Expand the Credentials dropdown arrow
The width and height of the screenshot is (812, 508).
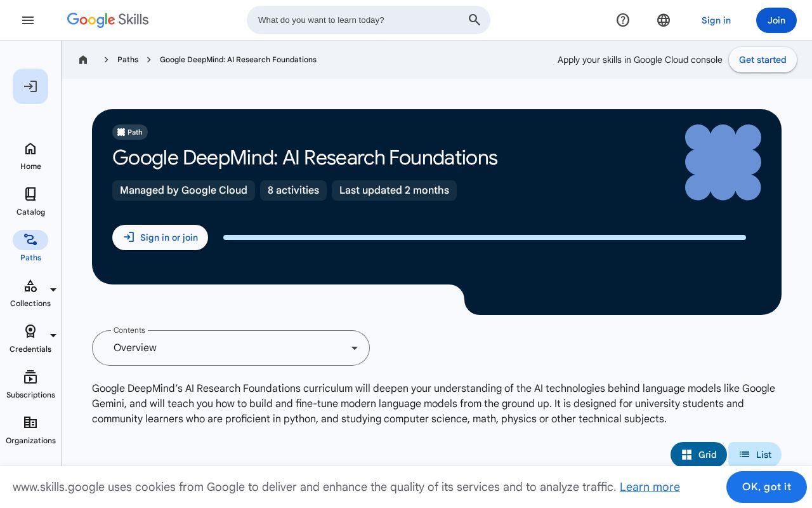pyautogui.click(x=53, y=335)
